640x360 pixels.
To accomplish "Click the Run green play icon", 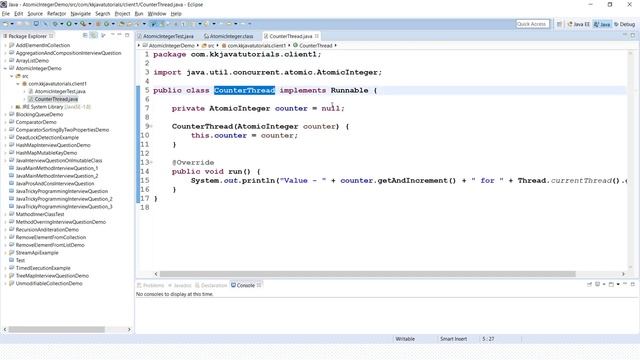I will tap(69, 24).
